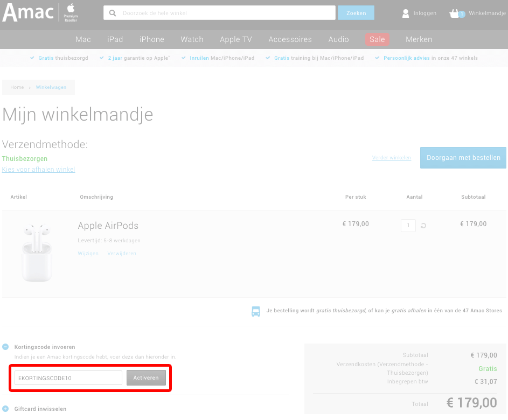Click the Zoeken search button
The height and width of the screenshot is (420, 508).
click(x=356, y=13)
